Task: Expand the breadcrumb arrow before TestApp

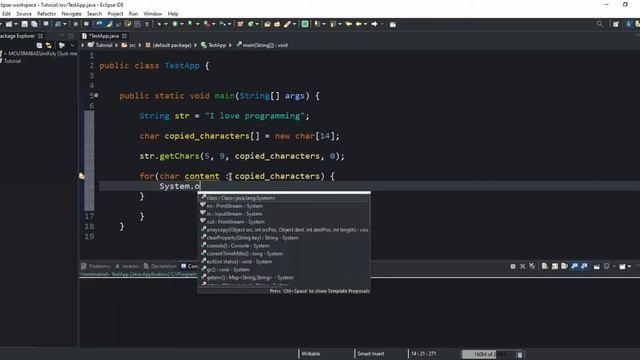Action: click(196, 45)
